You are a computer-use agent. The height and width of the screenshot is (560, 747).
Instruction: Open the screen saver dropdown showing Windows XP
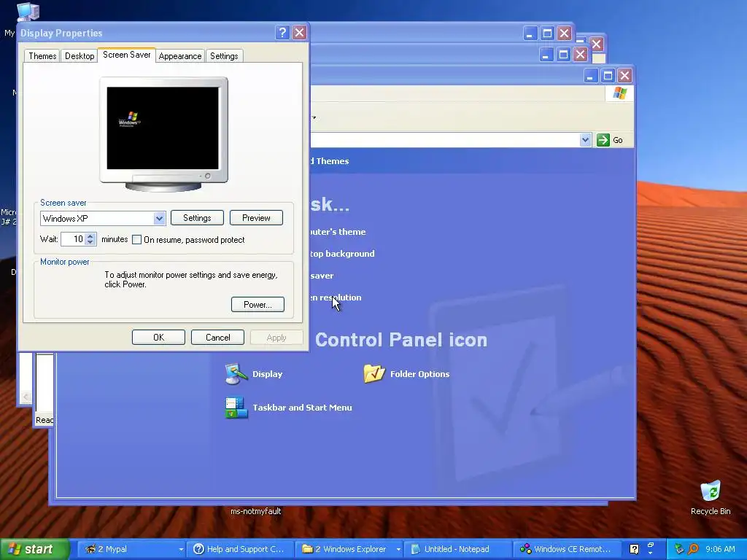pos(159,219)
